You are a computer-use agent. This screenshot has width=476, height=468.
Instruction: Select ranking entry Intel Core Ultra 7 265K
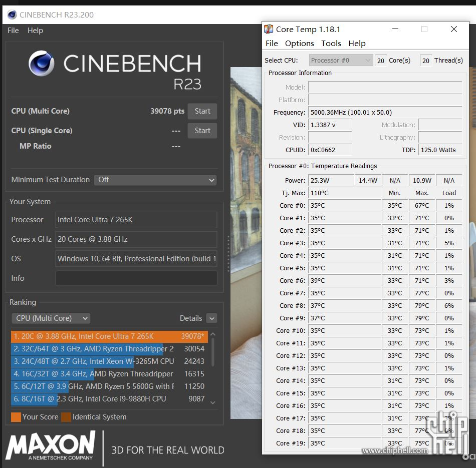click(x=109, y=336)
